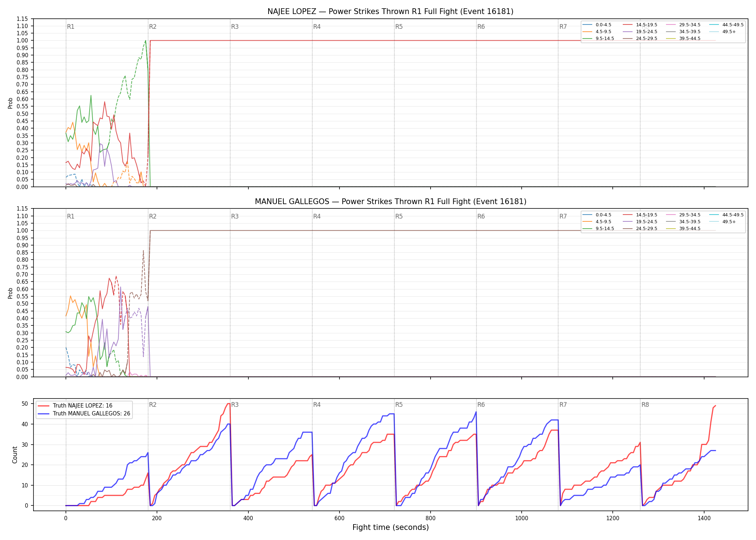
Task: Select legend entry 14.5-19.5 in Najee Lopez chart
Action: pos(640,25)
